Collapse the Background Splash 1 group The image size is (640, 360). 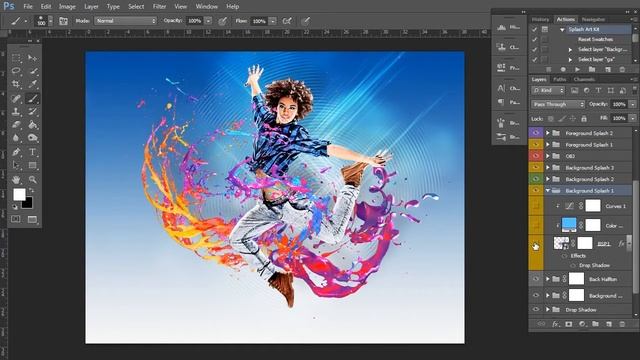tap(548, 190)
